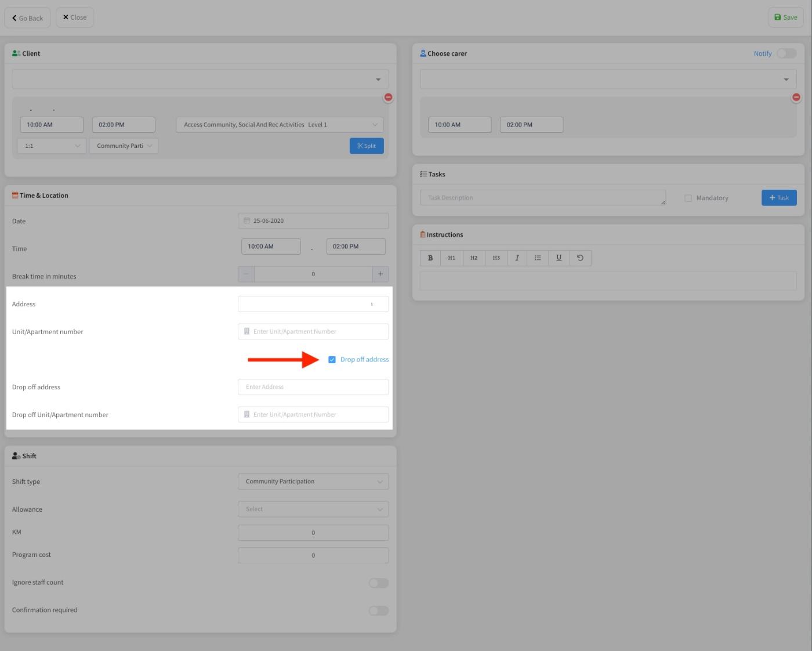
Task: Click the Task Description text area
Action: pos(543,198)
